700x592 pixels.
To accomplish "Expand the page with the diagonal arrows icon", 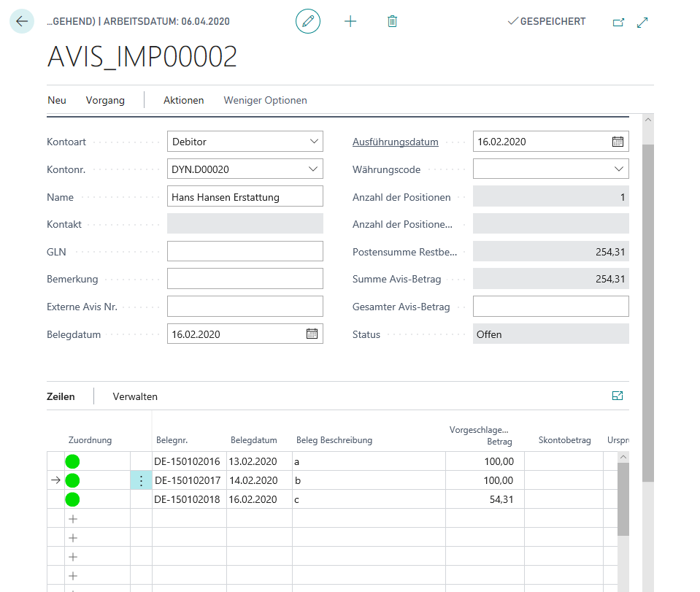I will click(x=642, y=23).
